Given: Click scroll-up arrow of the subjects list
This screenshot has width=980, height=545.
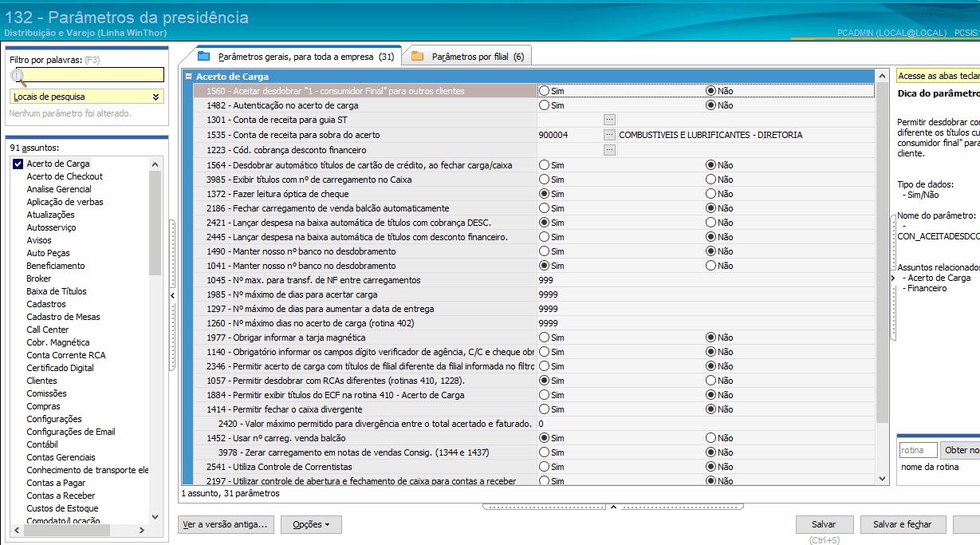Looking at the screenshot, I should pos(155,164).
